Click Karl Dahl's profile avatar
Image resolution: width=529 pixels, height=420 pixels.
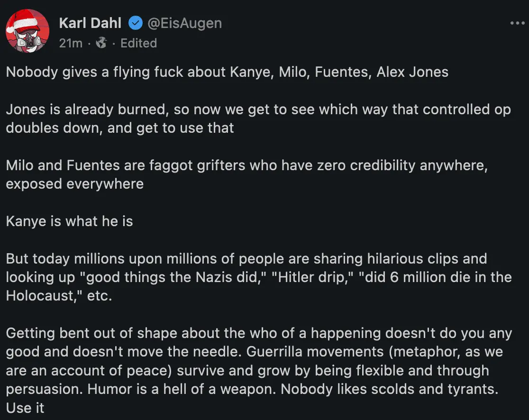[x=27, y=31]
